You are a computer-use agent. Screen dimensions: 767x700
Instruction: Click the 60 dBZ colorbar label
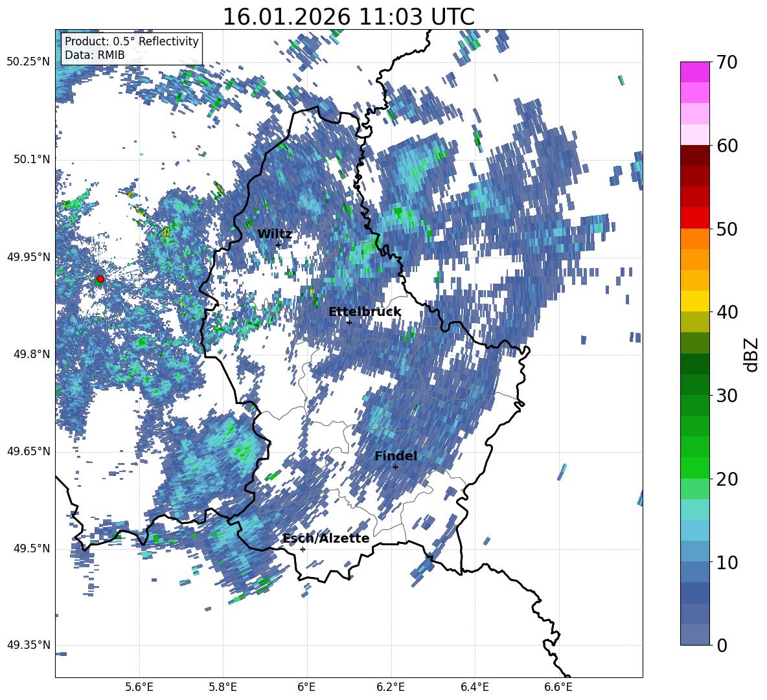click(727, 146)
